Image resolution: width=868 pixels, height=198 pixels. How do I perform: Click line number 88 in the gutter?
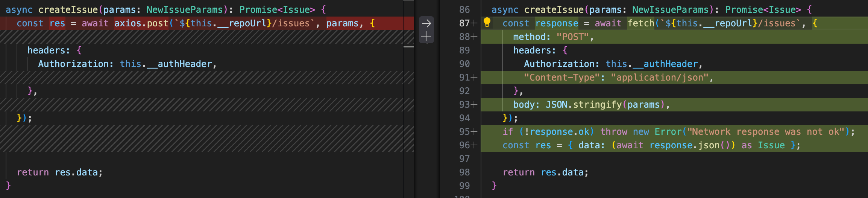464,37
